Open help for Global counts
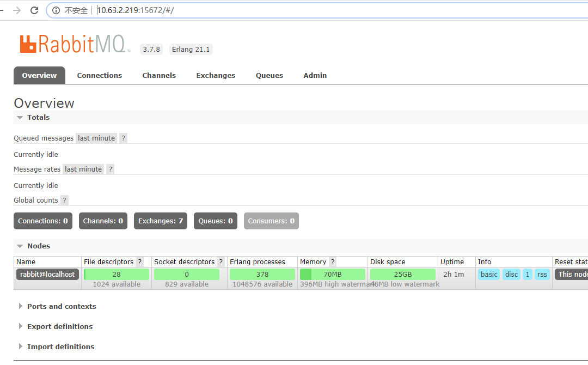This screenshot has width=588, height=365. [64, 200]
